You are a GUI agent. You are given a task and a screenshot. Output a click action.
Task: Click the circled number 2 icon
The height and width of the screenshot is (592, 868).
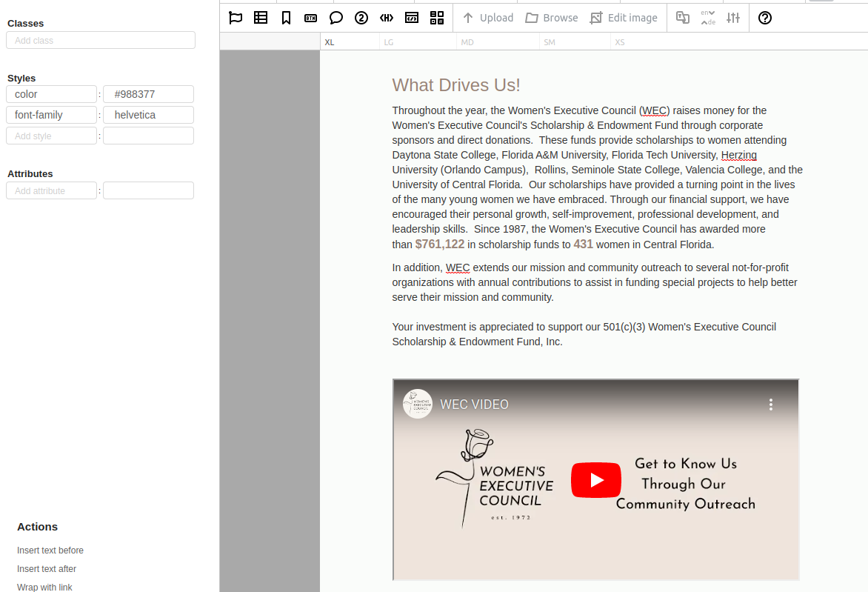point(361,18)
